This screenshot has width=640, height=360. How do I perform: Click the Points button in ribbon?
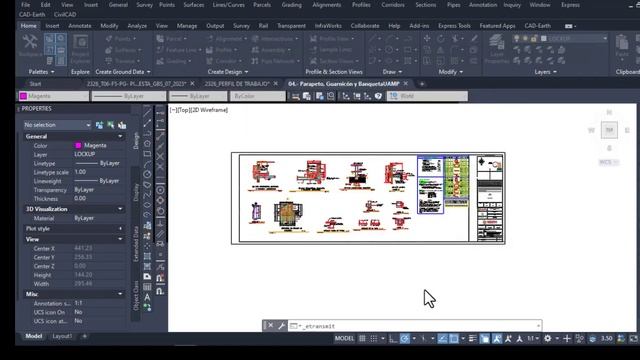pyautogui.click(x=120, y=39)
